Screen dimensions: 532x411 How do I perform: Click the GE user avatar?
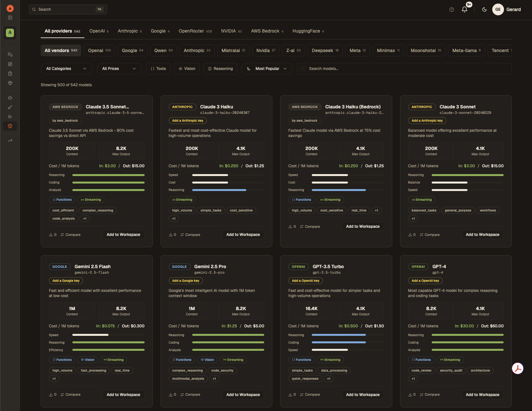(x=498, y=9)
